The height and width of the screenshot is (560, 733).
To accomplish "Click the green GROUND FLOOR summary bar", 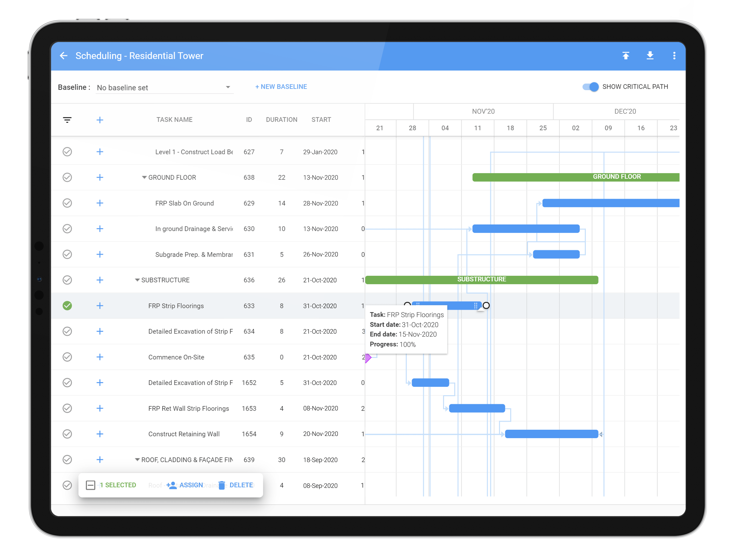I will tap(576, 178).
